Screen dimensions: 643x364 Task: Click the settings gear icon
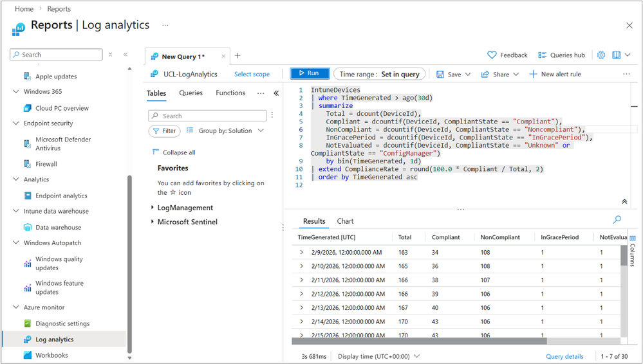pos(601,55)
